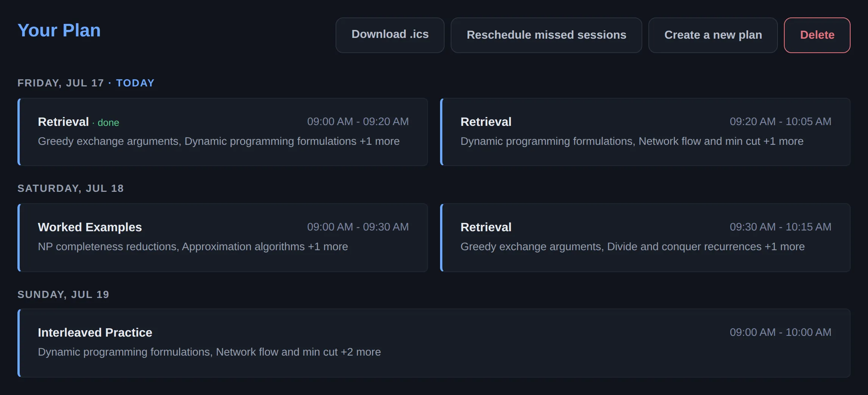Click the "09:20 AM - 10:05 AM" time
868x395 pixels.
point(781,121)
